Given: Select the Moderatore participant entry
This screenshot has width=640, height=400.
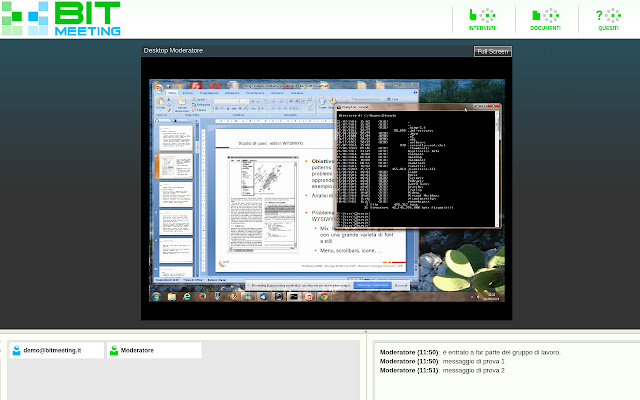Looking at the screenshot, I should (154, 350).
